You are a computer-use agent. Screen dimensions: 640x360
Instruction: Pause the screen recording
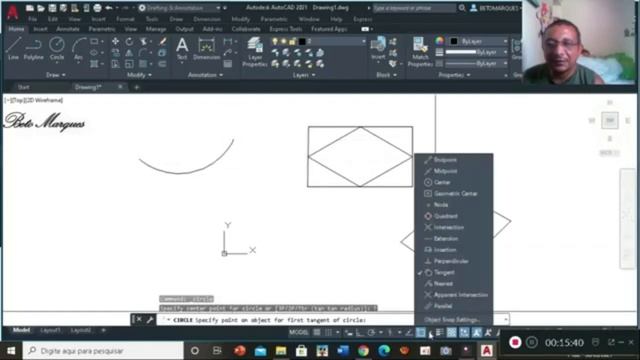(x=532, y=342)
